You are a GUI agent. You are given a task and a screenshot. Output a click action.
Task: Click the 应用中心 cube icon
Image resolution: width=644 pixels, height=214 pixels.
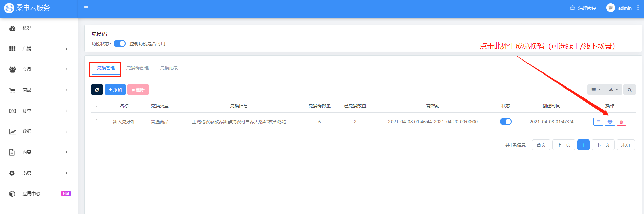[12, 194]
